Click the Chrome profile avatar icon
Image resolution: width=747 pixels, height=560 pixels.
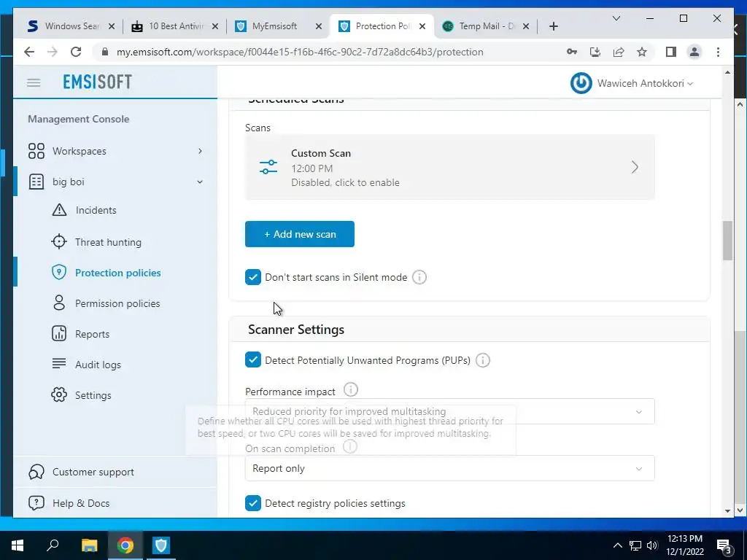coord(694,52)
